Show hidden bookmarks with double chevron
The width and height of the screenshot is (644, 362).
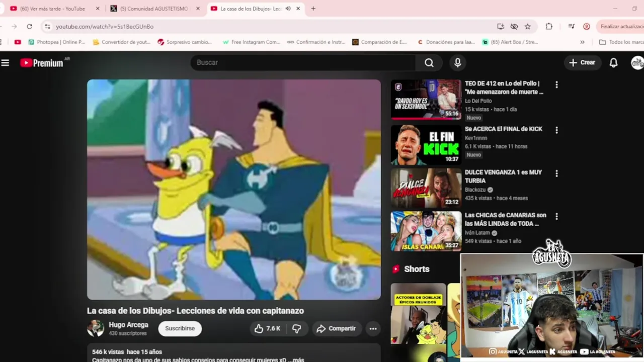point(582,42)
